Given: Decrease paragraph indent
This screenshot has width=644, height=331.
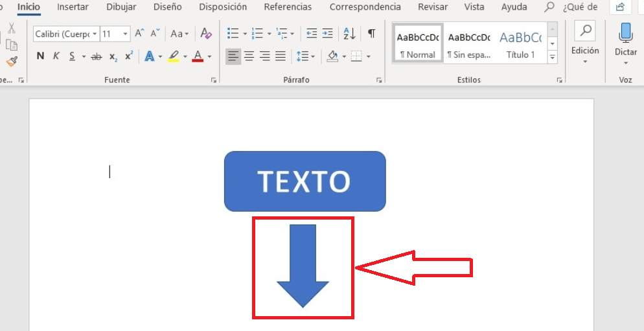Looking at the screenshot, I should click(x=312, y=33).
